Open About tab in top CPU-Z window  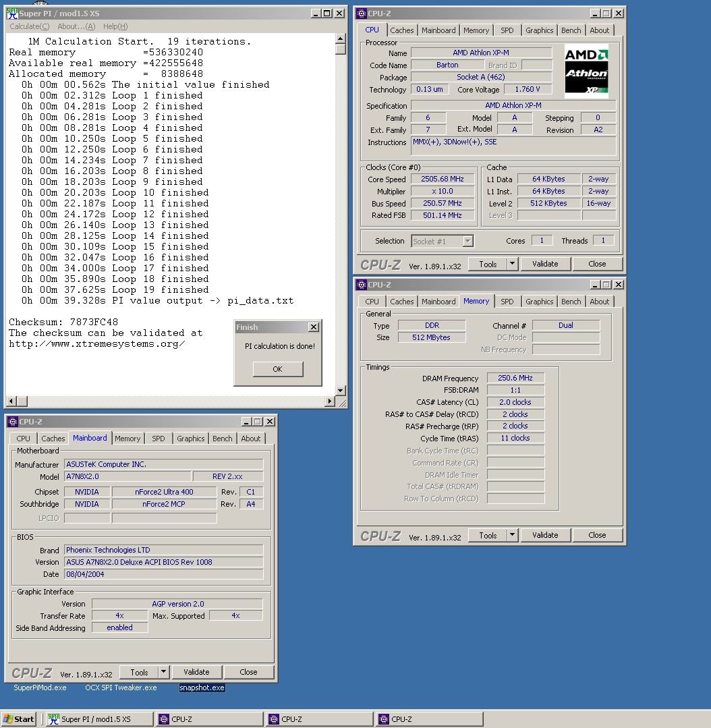599,30
